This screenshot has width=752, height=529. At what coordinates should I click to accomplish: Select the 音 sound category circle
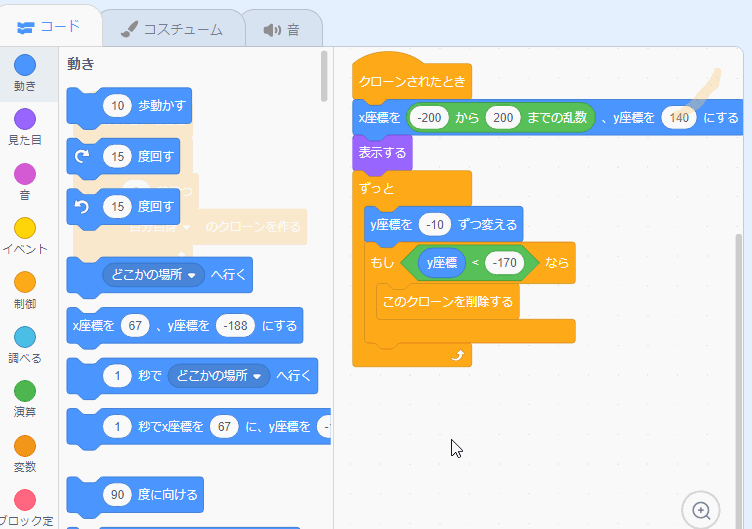[25, 174]
